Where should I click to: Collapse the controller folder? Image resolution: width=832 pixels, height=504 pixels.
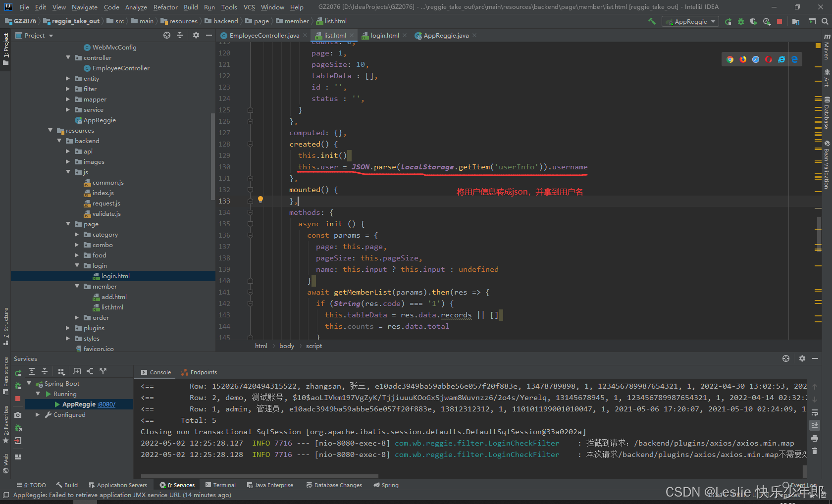coord(68,57)
